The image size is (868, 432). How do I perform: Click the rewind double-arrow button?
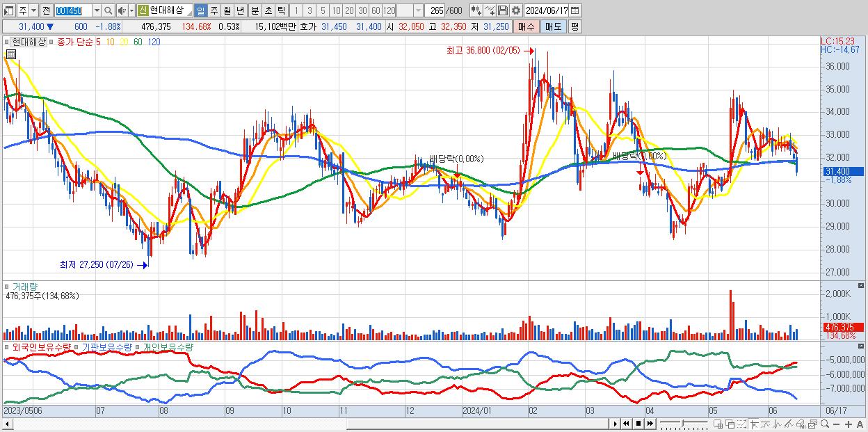click(626, 424)
